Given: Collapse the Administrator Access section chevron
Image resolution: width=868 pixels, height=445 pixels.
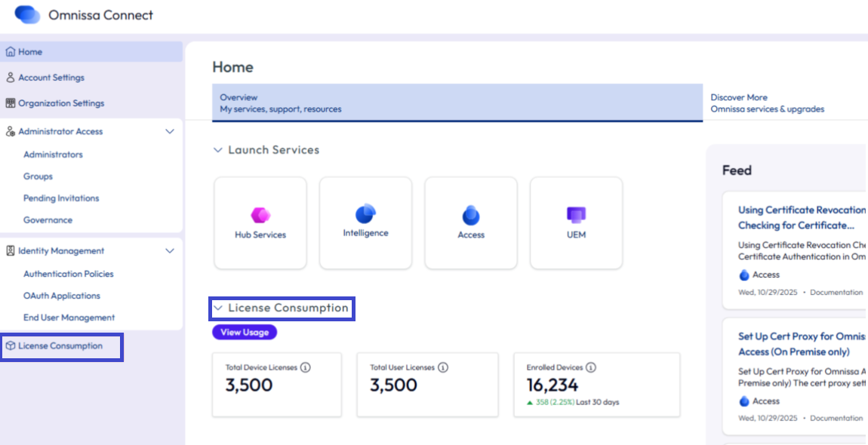Looking at the screenshot, I should (170, 132).
